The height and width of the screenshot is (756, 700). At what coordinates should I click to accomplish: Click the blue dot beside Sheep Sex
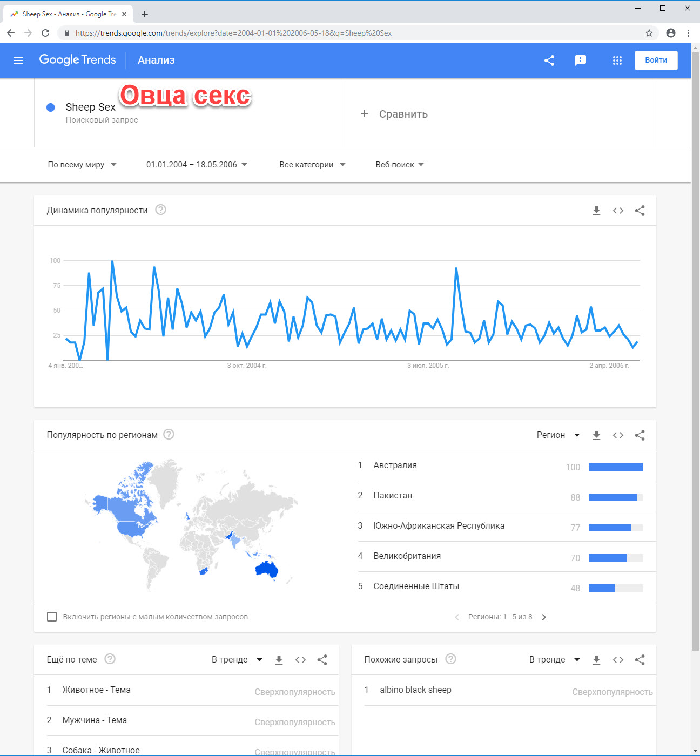[x=51, y=107]
